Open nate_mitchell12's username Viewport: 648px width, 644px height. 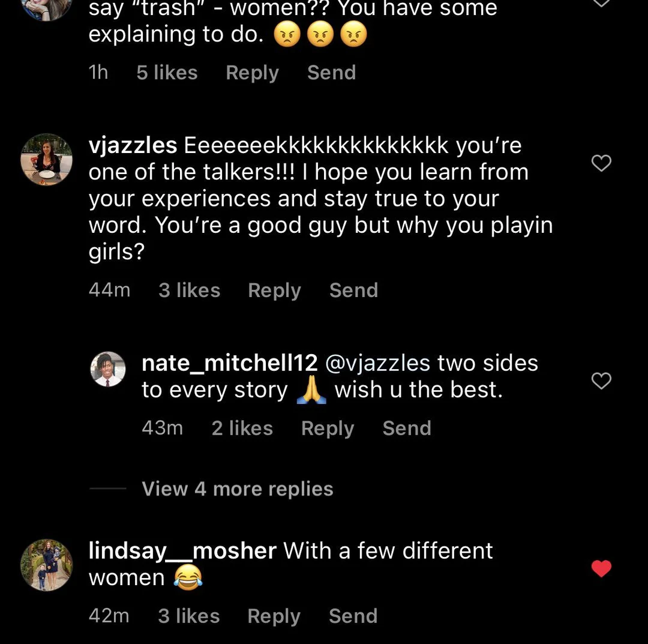(229, 363)
